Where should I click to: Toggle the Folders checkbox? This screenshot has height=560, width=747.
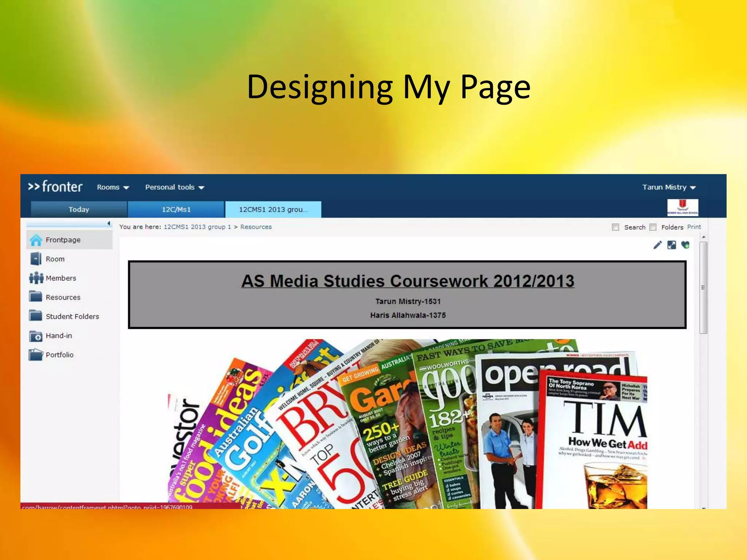pos(653,227)
